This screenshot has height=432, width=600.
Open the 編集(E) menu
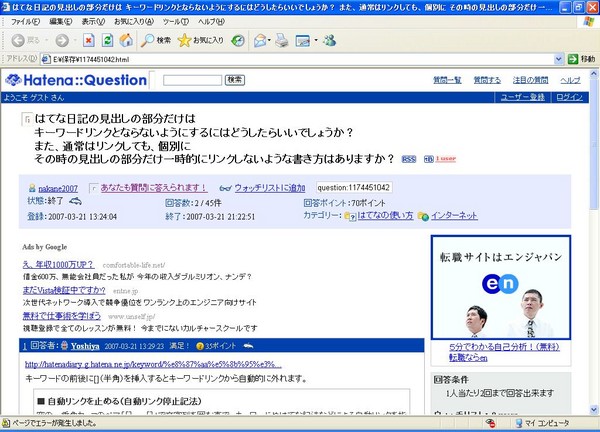coord(60,22)
